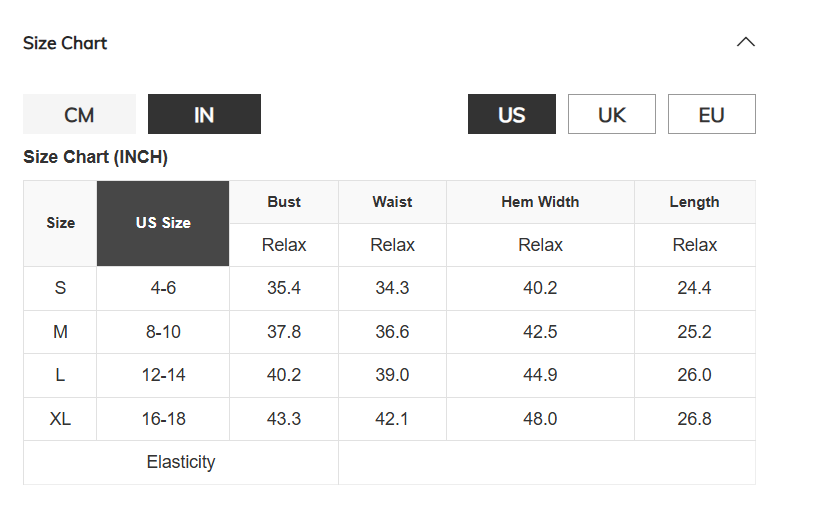The image size is (825, 505).
Task: Click the highlighted US Size column header
Action: [x=163, y=223]
